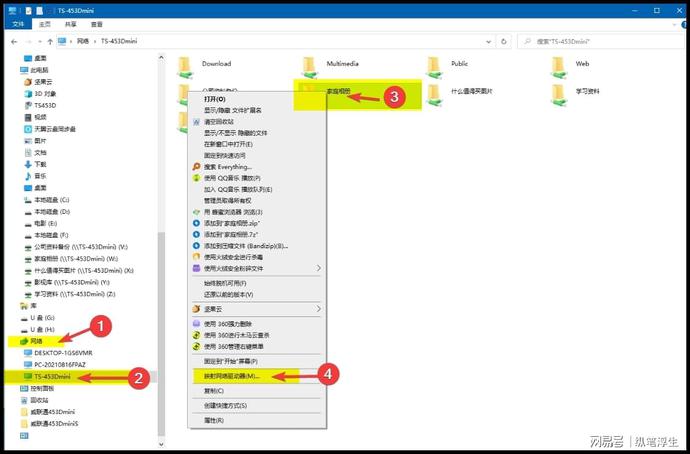The height and width of the screenshot is (454, 690).
Task: Open the 图片 library in the sidebar
Action: click(35, 141)
